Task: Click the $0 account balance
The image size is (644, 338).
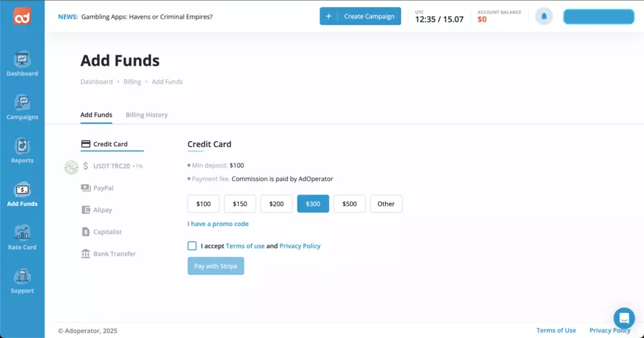Action: 482,19
